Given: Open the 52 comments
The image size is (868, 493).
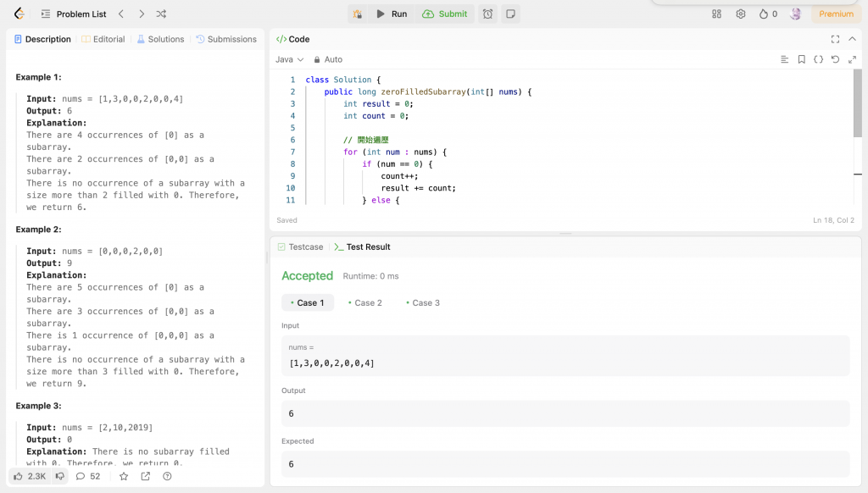Looking at the screenshot, I should pyautogui.click(x=88, y=476).
